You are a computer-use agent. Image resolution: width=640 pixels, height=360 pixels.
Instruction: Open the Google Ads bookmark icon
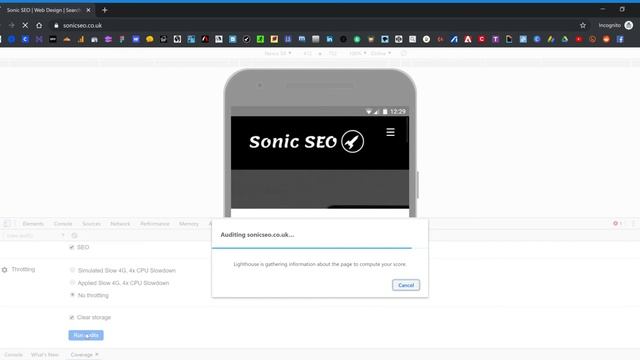point(551,39)
